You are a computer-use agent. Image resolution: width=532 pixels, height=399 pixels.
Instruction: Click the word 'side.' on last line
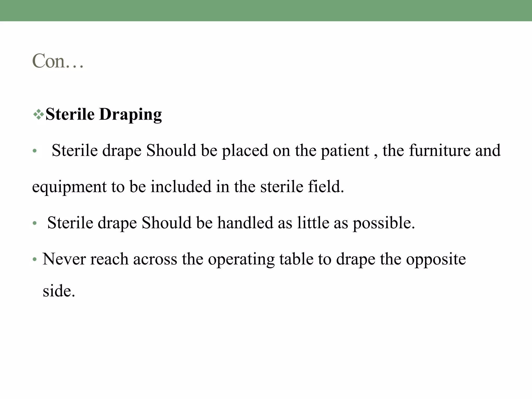(x=59, y=291)
